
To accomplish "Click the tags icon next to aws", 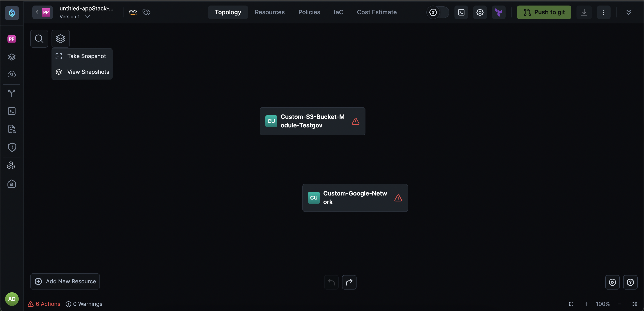I will 146,12.
